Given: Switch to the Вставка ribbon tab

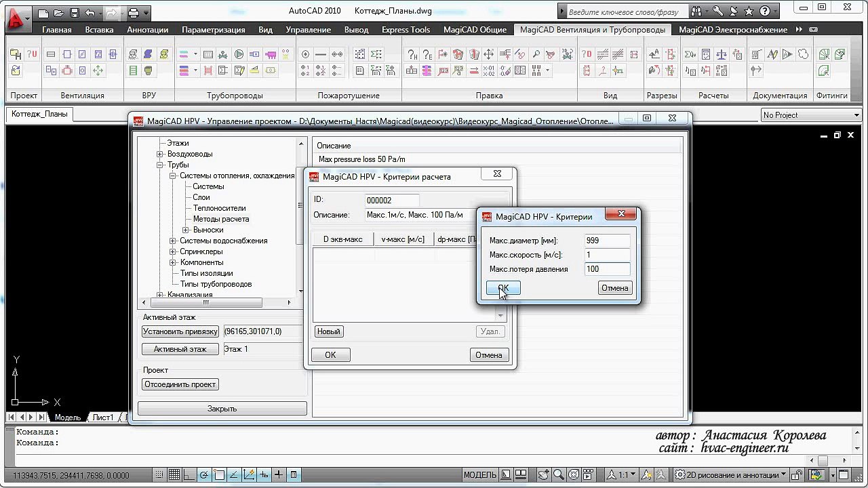Looking at the screenshot, I should 99,30.
